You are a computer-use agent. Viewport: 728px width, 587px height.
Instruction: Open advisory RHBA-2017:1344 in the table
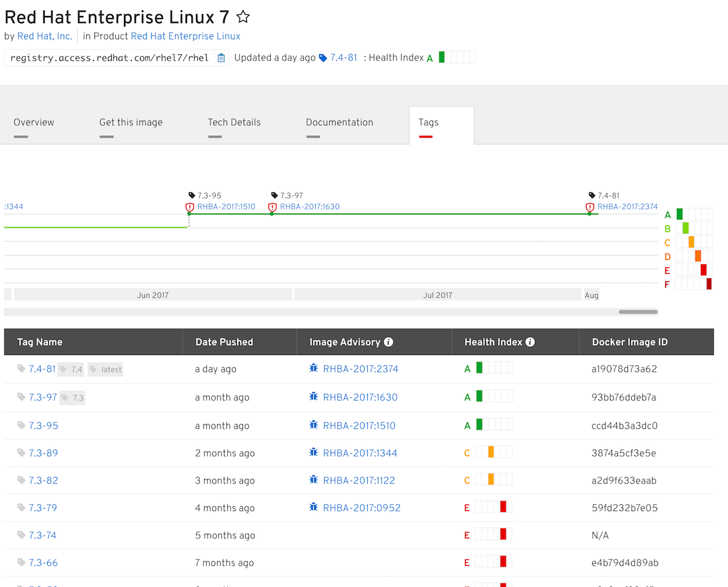coord(360,453)
